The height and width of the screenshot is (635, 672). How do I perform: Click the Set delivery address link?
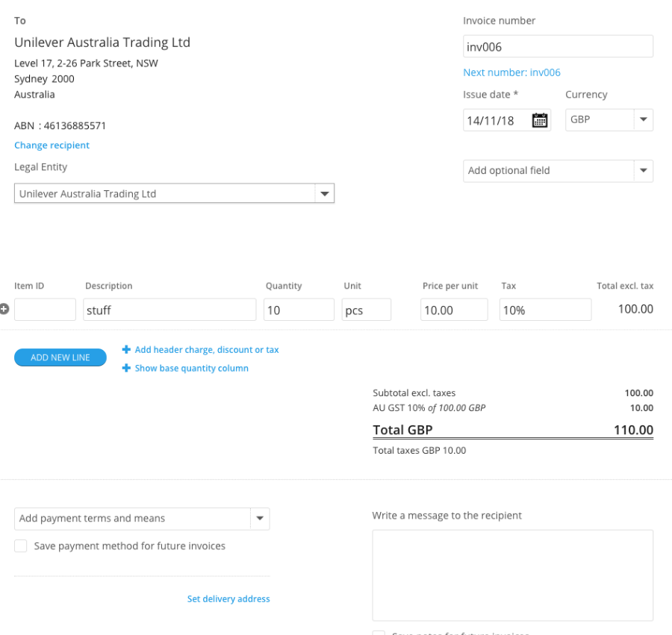(x=228, y=598)
